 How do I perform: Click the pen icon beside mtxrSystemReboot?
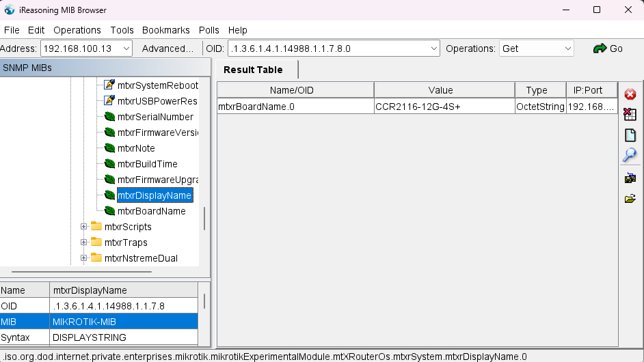point(109,85)
